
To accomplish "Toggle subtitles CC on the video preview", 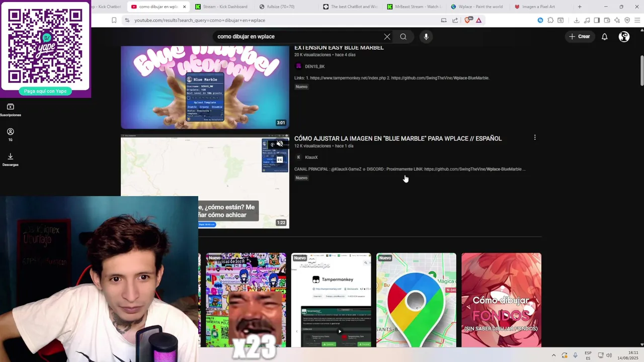I will (280, 160).
